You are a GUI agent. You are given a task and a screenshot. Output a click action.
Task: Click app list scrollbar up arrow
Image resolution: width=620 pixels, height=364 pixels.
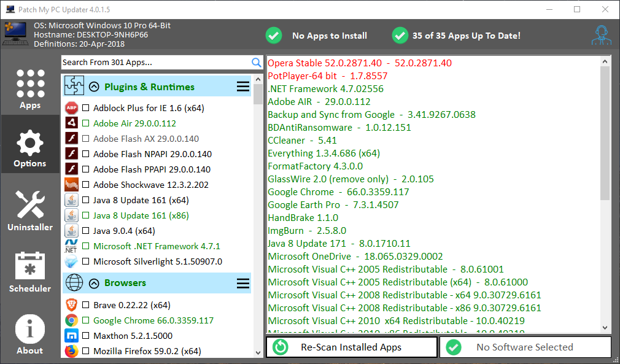coord(258,79)
